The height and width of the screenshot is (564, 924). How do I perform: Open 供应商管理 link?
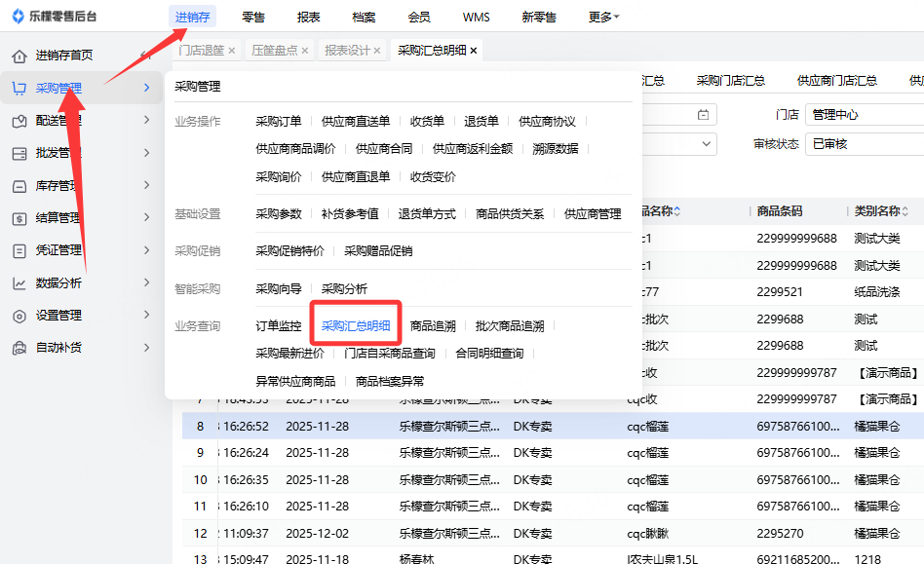[x=593, y=214]
